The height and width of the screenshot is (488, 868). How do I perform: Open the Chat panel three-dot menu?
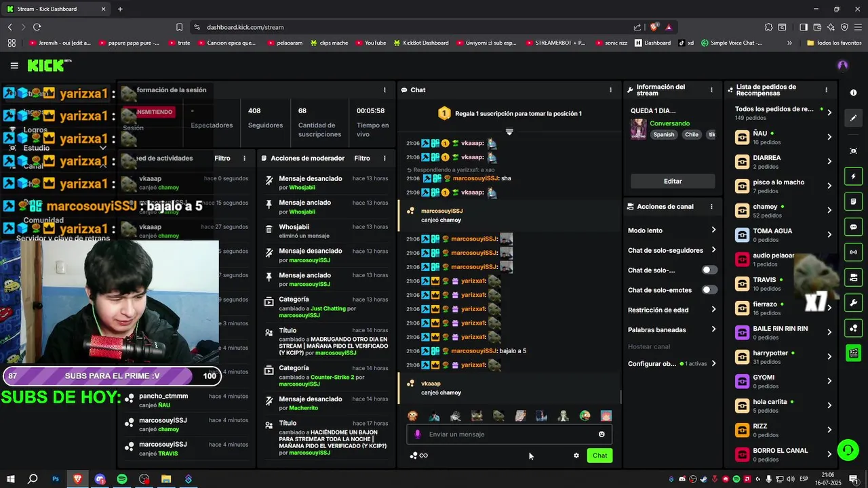[x=610, y=90]
